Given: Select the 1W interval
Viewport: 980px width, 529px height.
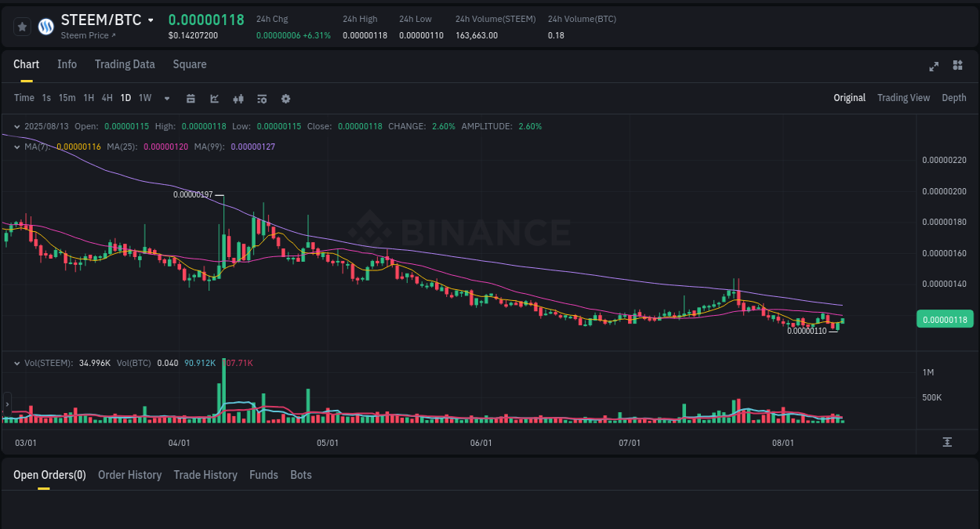Looking at the screenshot, I should click(145, 98).
